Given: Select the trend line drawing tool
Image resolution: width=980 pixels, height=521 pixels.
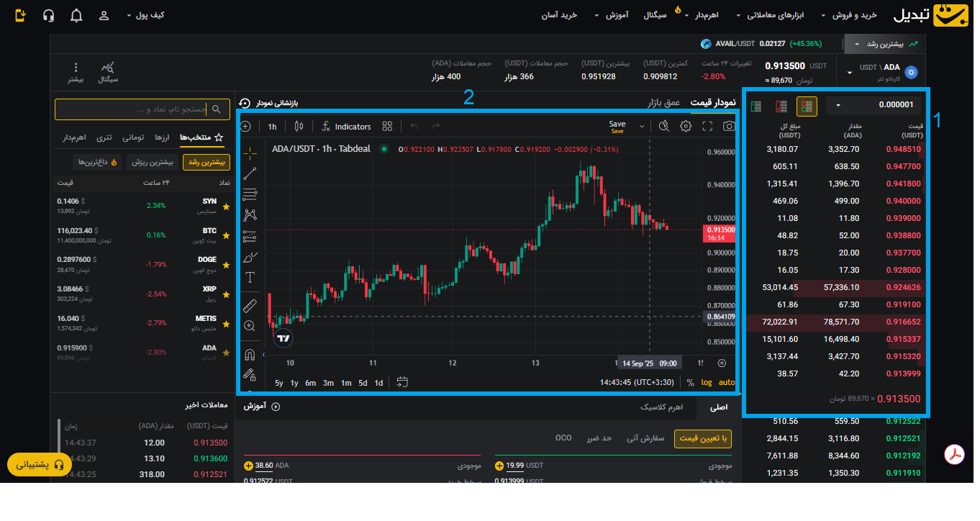Looking at the screenshot, I should click(250, 173).
